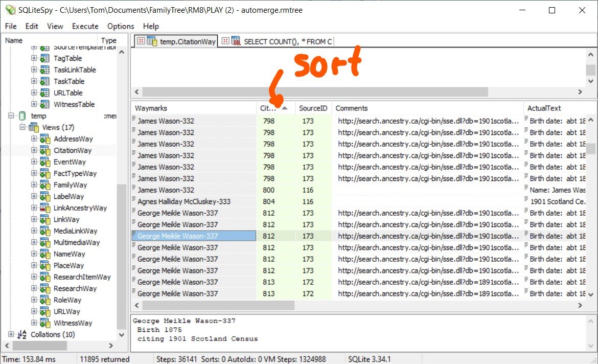Click the EventWay view icon
The image size is (598, 364).
[x=45, y=162]
